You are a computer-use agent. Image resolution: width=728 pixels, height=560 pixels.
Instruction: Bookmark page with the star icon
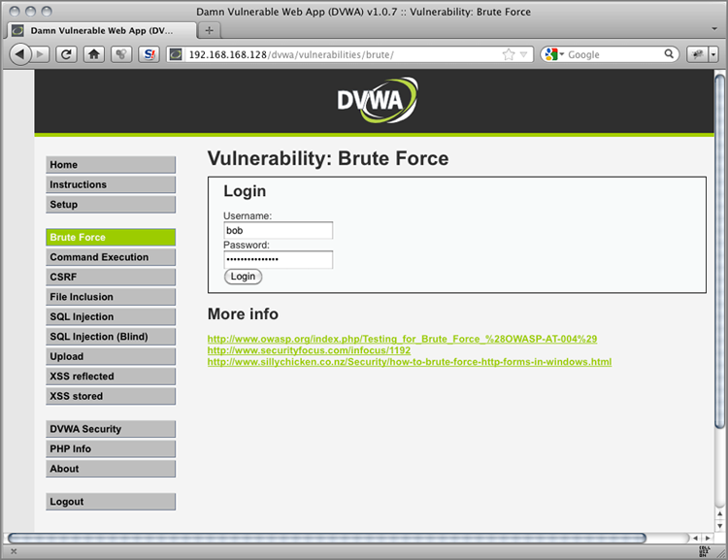tap(509, 54)
